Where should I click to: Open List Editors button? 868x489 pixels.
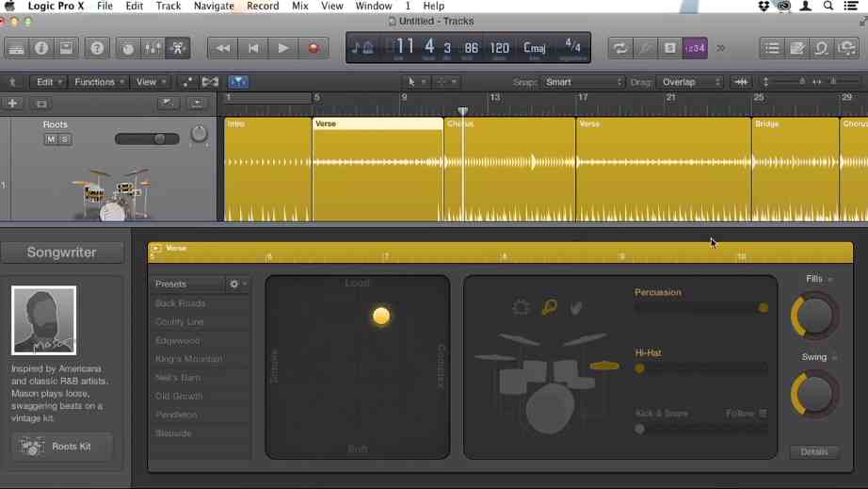tap(772, 48)
